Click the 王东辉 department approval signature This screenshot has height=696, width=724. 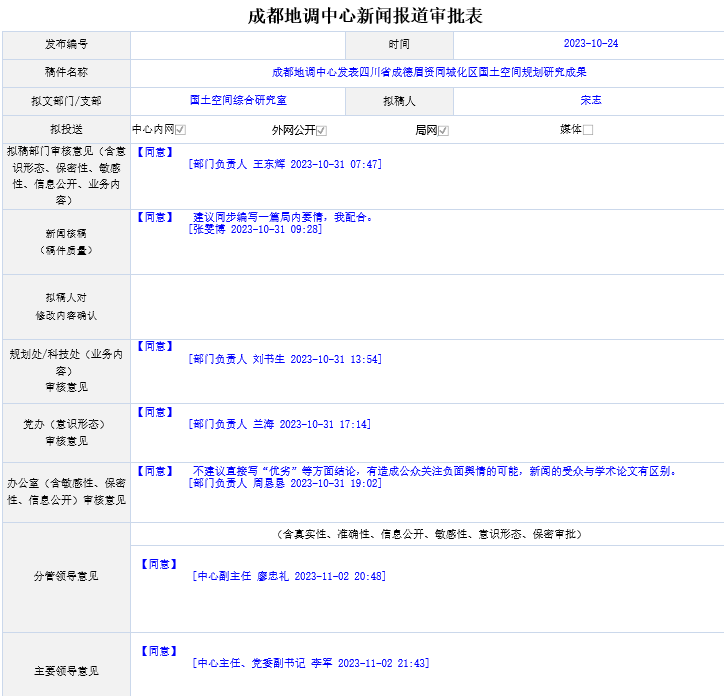point(284,164)
